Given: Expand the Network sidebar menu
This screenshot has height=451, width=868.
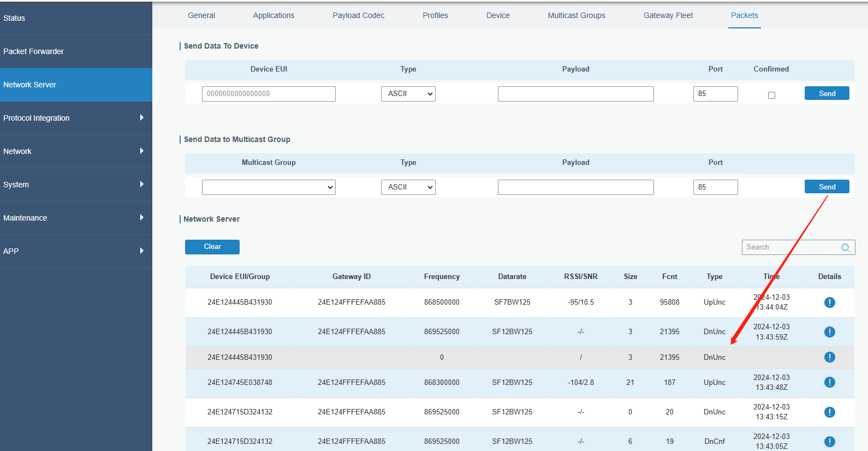Looking at the screenshot, I should tap(76, 151).
